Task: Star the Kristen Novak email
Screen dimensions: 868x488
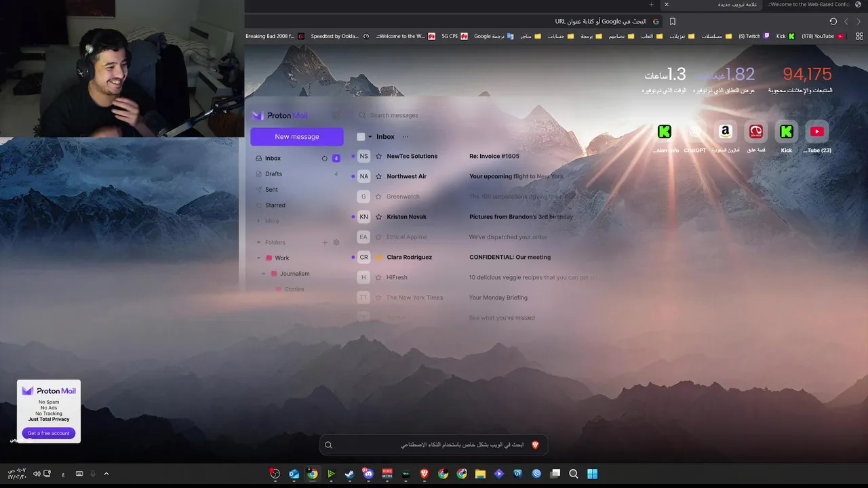Action: [379, 217]
